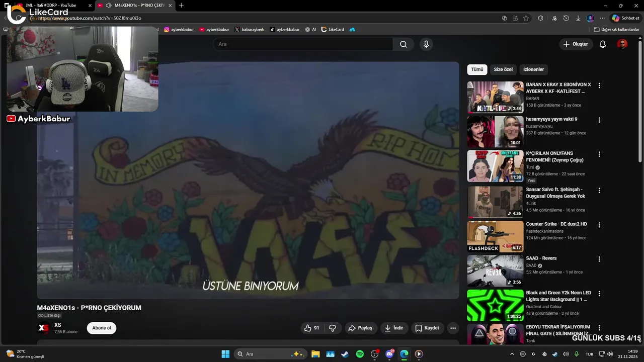The width and height of the screenshot is (644, 362).
Task: Click the Abone ol subscribe button
Action: 101,328
